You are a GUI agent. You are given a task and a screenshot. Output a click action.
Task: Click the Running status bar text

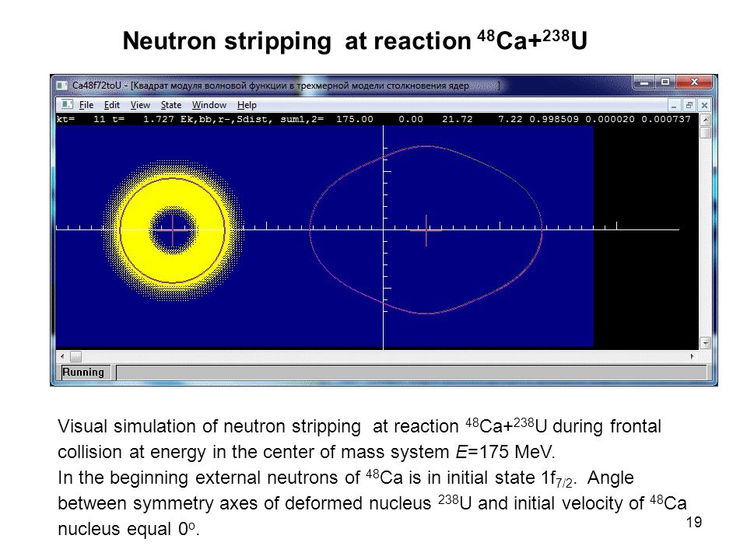(83, 373)
